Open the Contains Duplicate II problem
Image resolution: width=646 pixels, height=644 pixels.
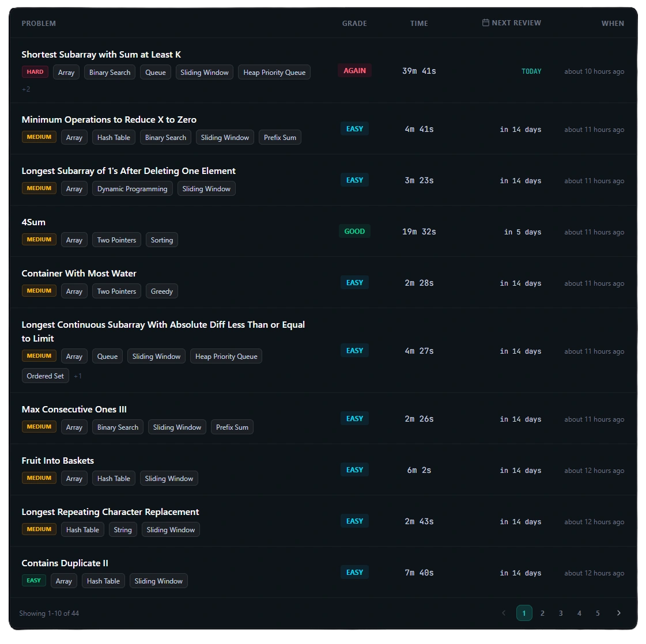(x=65, y=563)
